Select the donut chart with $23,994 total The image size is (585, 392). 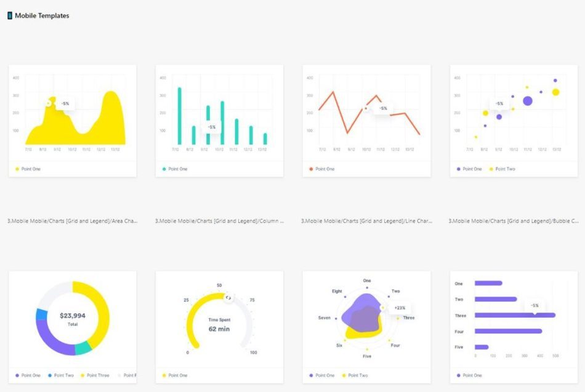pyautogui.click(x=73, y=327)
